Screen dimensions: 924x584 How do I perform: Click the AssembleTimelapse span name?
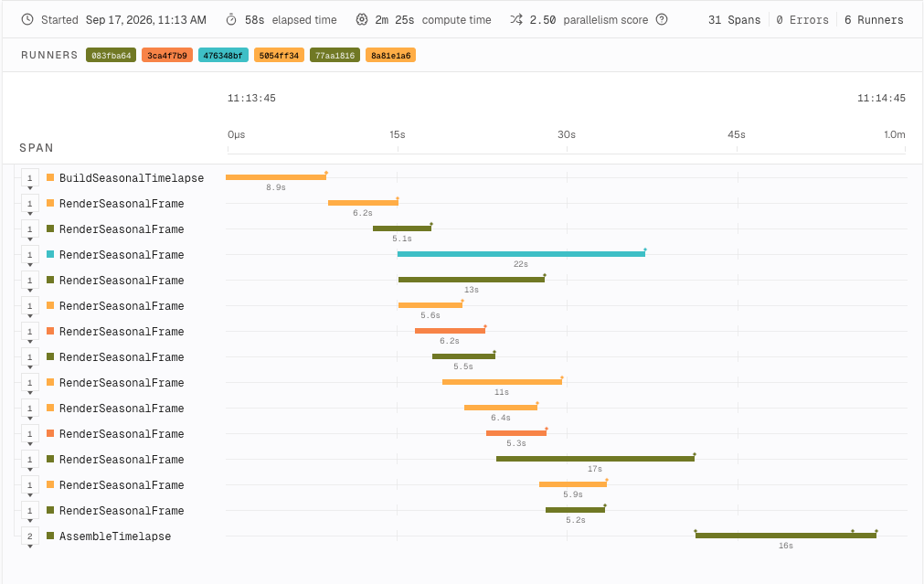click(x=115, y=536)
